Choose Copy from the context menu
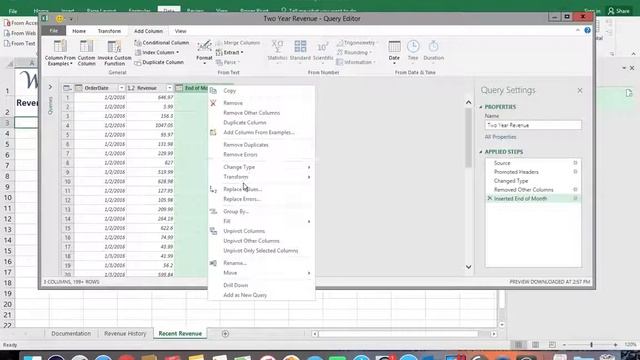640x360 pixels. click(230, 91)
